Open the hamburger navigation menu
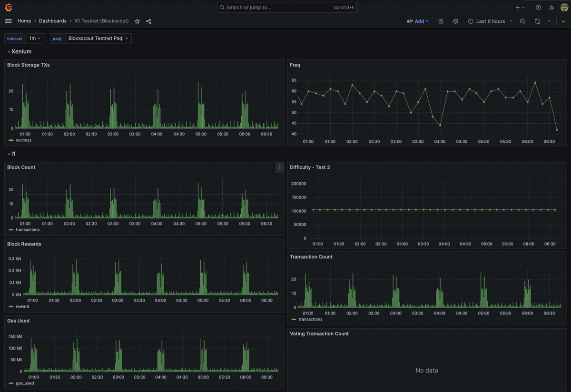 click(x=8, y=21)
